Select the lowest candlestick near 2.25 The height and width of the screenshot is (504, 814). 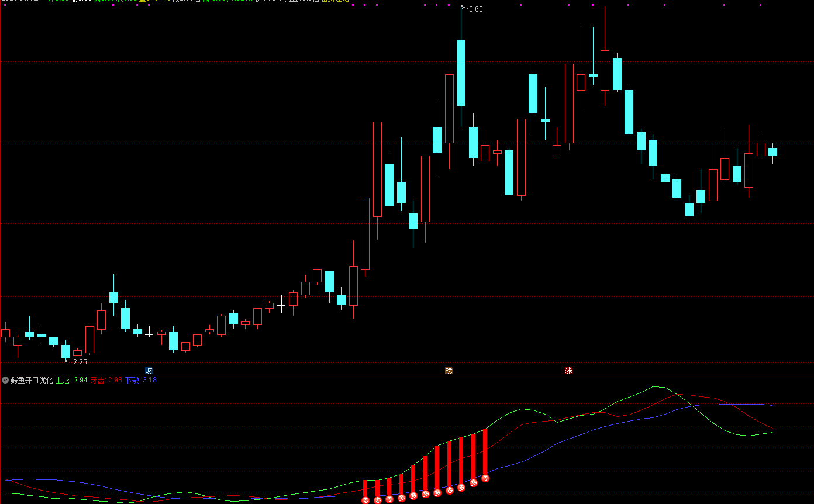coord(65,351)
